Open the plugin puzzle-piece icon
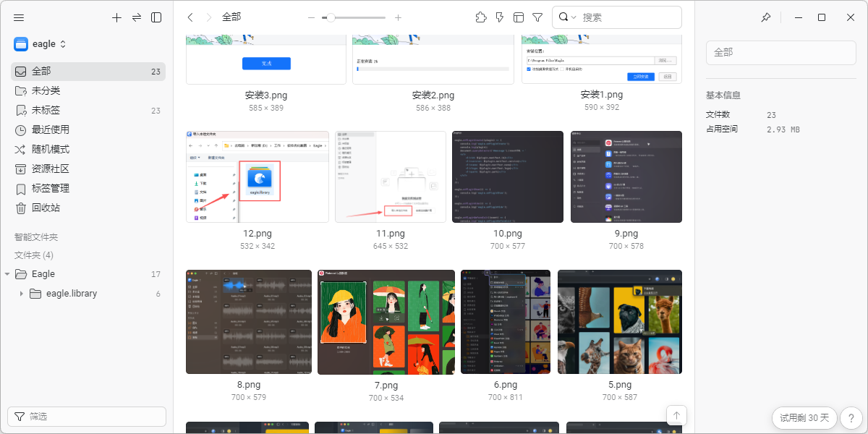This screenshot has height=434, width=868. pyautogui.click(x=481, y=17)
